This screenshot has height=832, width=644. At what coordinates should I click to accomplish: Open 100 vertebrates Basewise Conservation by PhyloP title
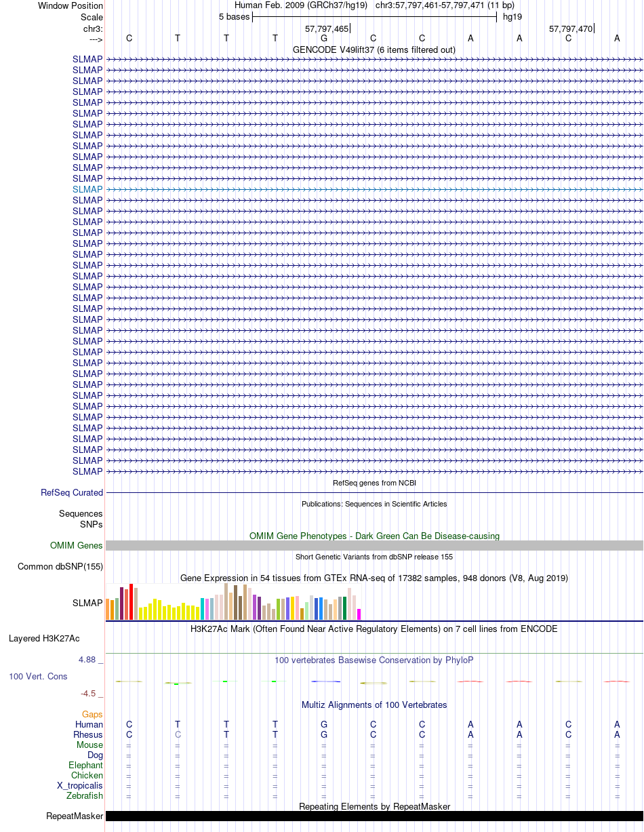click(x=374, y=660)
